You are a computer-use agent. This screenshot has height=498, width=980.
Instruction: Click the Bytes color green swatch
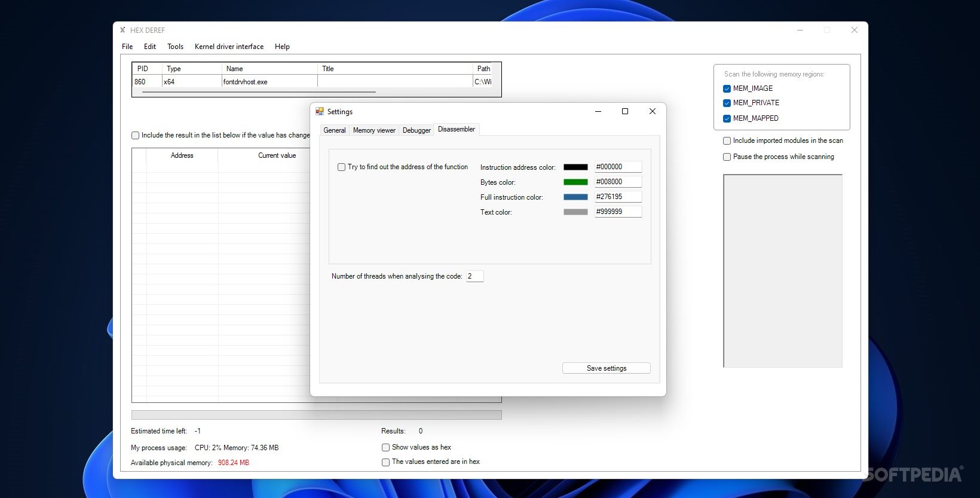coord(575,182)
